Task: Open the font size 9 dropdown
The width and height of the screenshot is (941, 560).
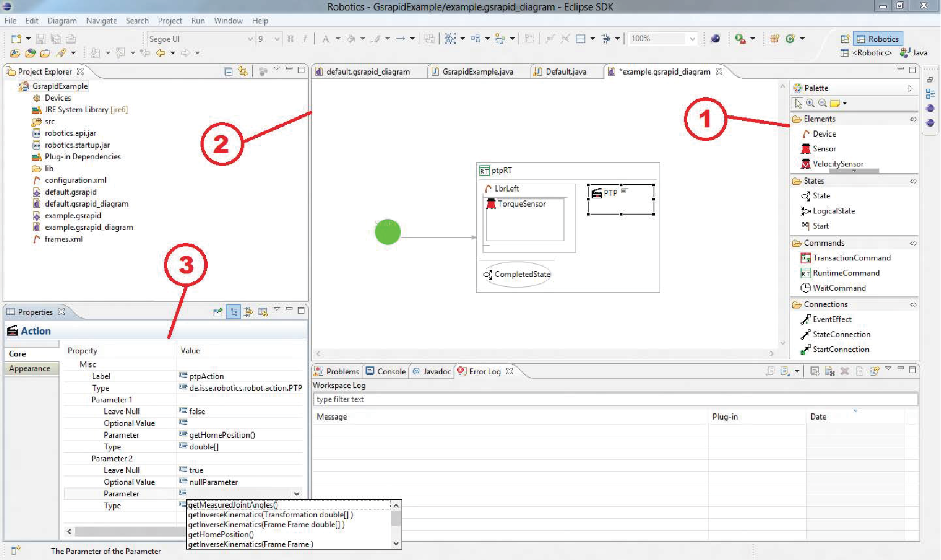Action: (277, 39)
